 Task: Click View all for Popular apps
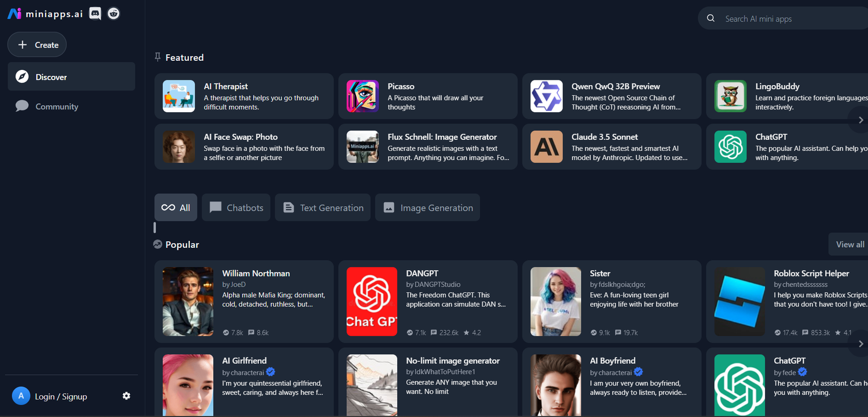tap(850, 245)
